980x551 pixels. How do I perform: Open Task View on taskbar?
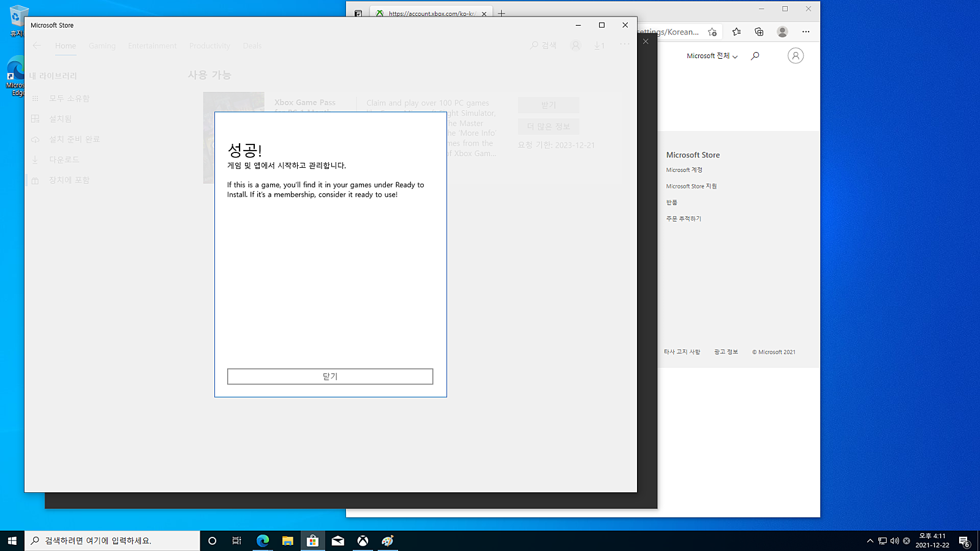(x=237, y=541)
